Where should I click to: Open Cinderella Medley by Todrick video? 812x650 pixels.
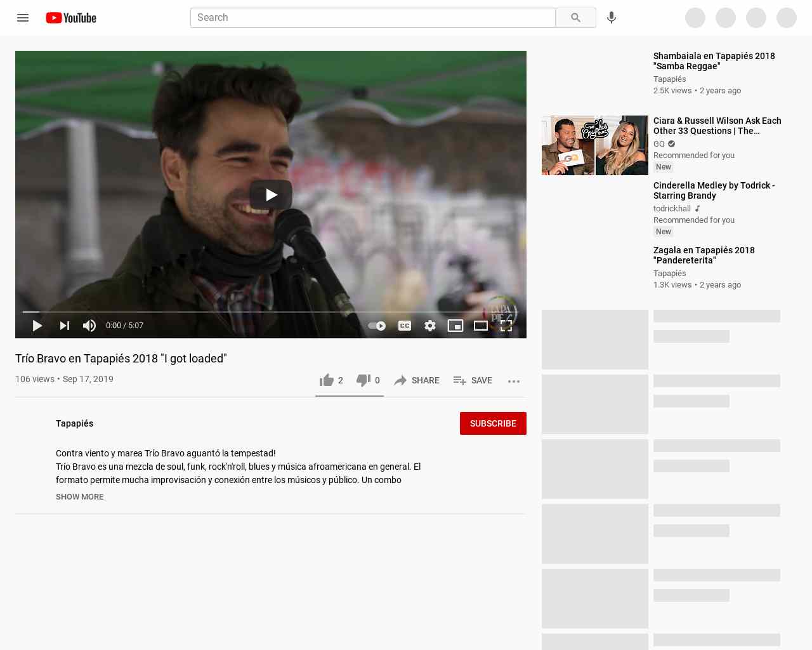click(714, 190)
